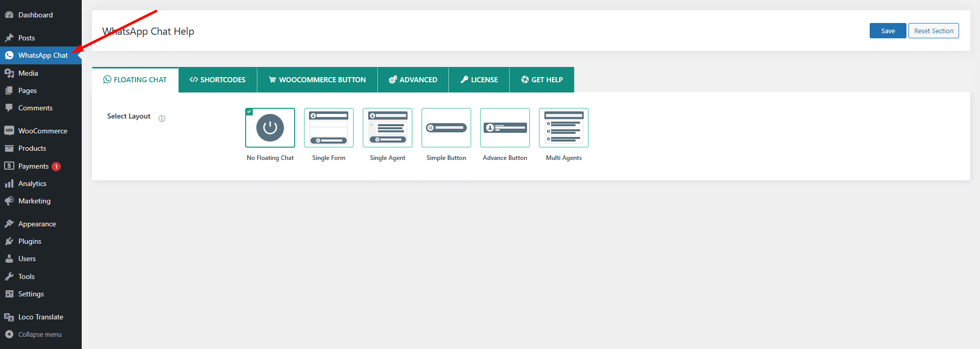Open Dashboard from the sidebar
This screenshot has width=980, height=349.
(41, 15)
